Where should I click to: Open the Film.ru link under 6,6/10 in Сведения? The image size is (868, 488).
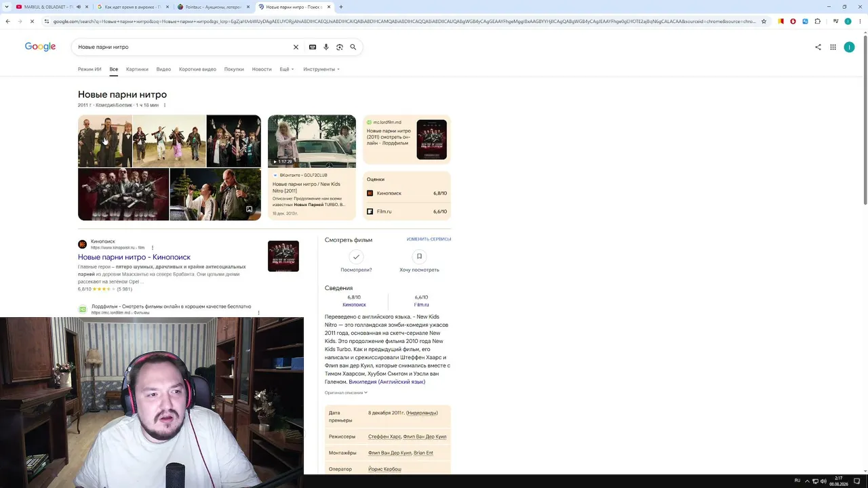click(421, 305)
